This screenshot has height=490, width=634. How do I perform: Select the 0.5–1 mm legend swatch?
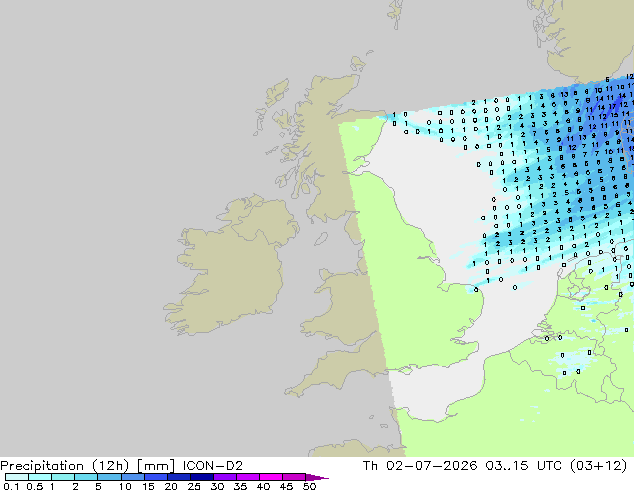pyautogui.click(x=40, y=477)
